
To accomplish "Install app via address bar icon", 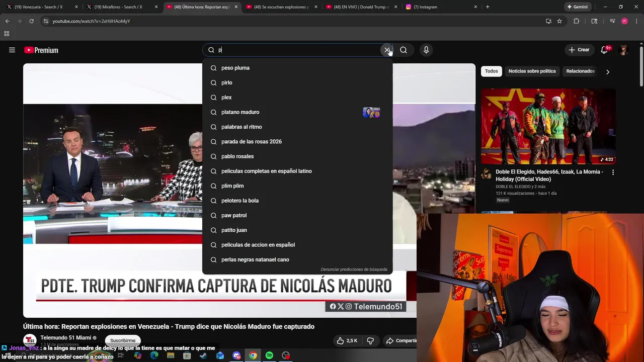I will tap(548, 21).
